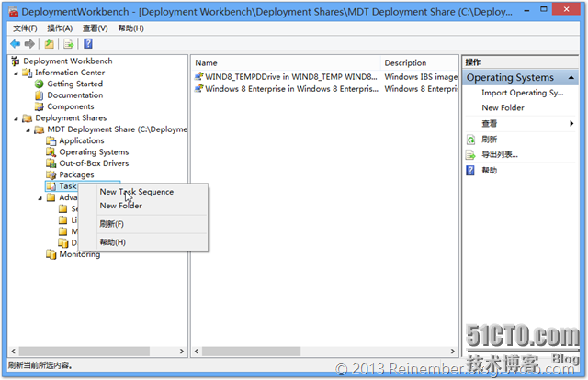Select the Task Sequences tree node
Image resolution: width=588 pixels, height=380 pixels.
(68, 186)
